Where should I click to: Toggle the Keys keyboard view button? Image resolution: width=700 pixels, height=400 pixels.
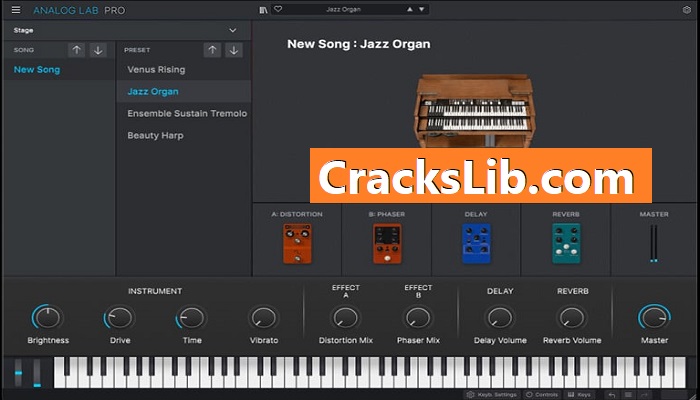(x=579, y=395)
